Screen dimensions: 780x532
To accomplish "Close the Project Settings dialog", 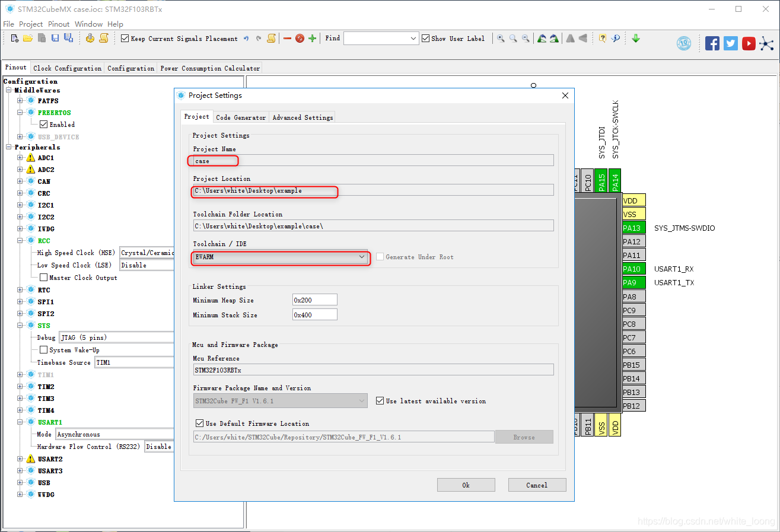I will click(x=565, y=95).
